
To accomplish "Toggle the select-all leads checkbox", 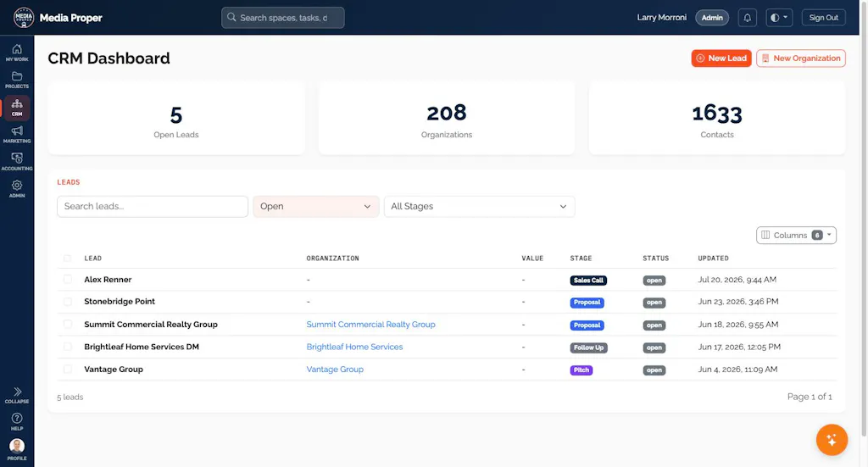I will (x=68, y=259).
